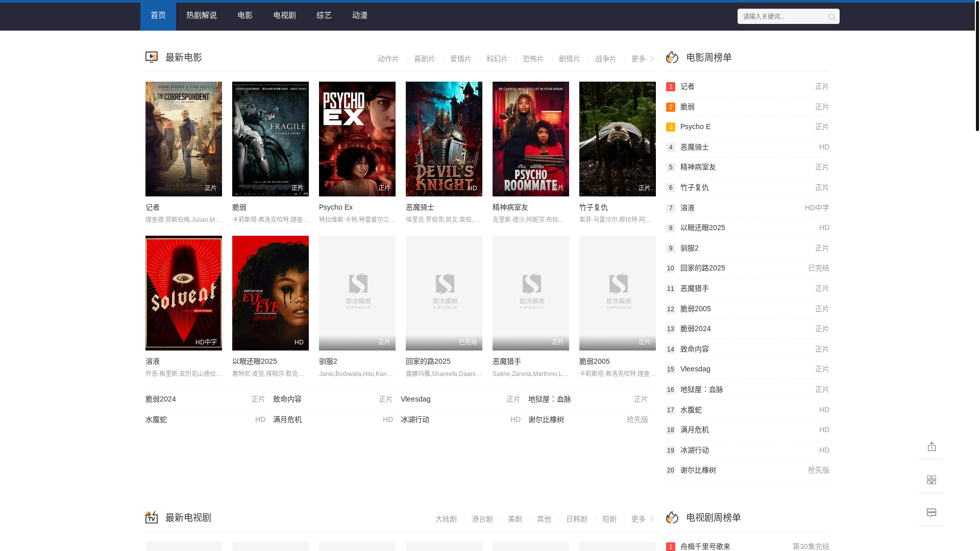Open 首页 navigation tab
Screen dimensions: 980x551
(x=158, y=16)
